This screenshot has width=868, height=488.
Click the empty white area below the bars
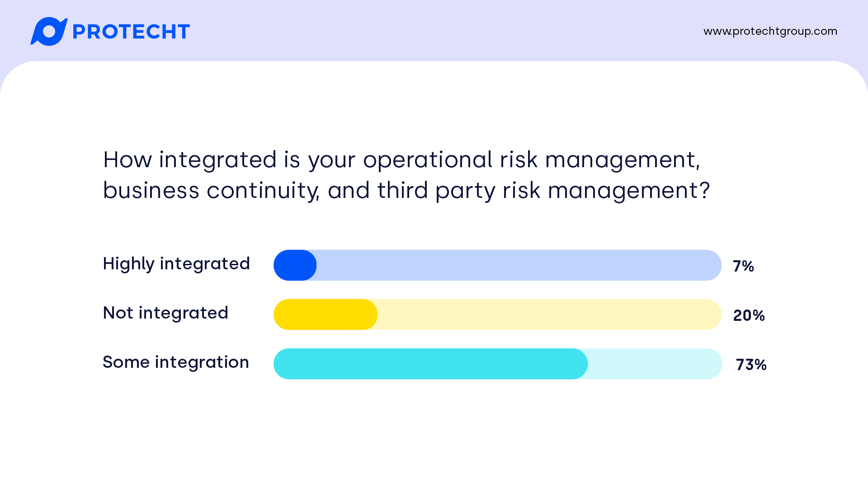434,434
